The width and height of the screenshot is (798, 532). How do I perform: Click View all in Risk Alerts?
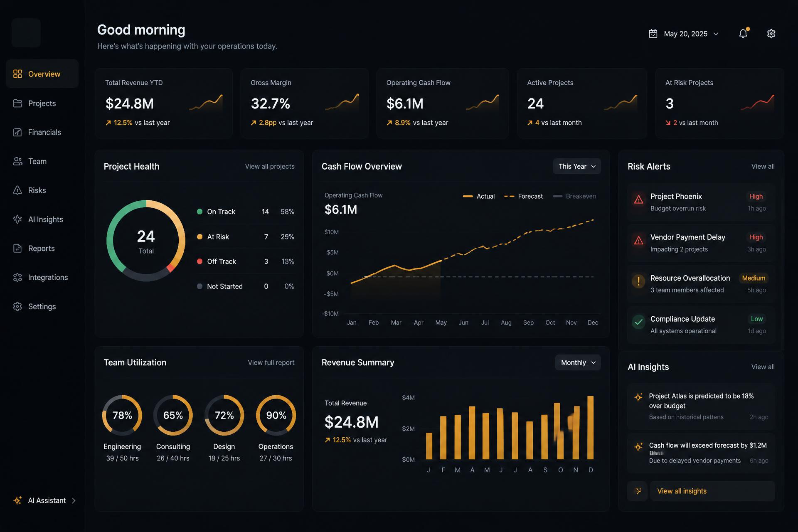tap(763, 166)
